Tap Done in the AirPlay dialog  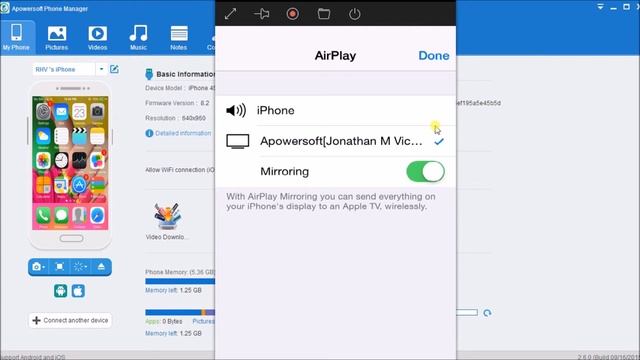tap(433, 56)
